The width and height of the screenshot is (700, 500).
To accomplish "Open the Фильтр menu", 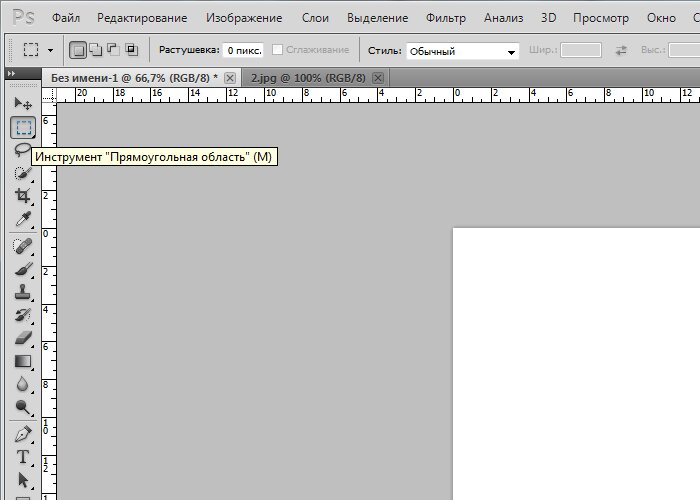I will 445,18.
